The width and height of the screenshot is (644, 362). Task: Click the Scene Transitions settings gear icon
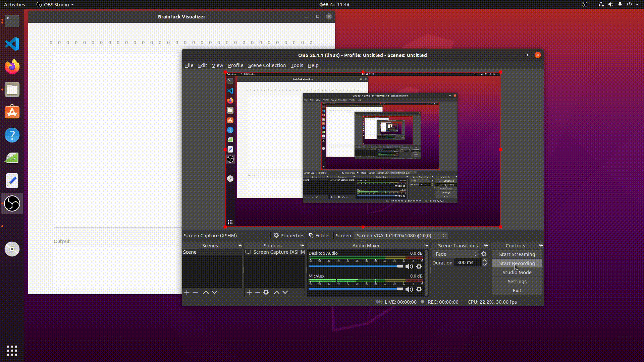[x=484, y=254]
